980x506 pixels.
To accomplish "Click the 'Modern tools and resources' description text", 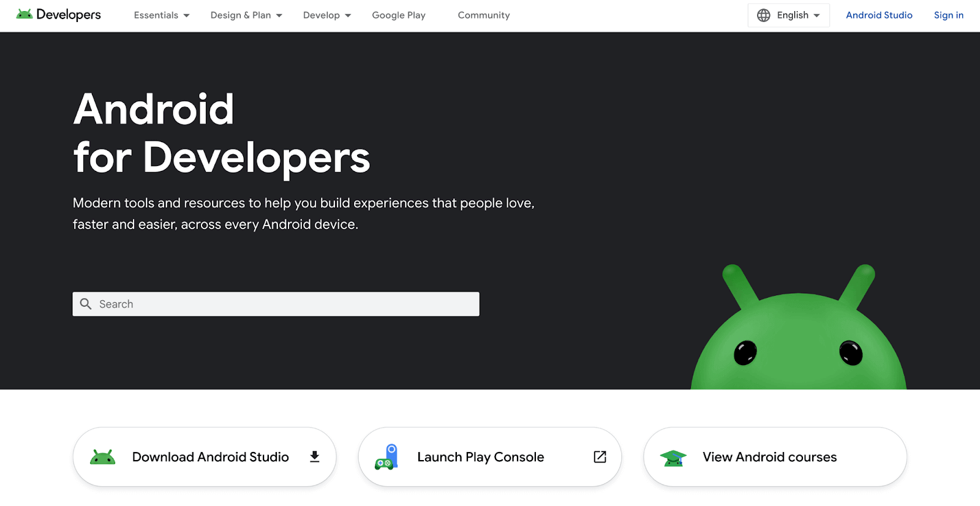I will pyautogui.click(x=304, y=214).
